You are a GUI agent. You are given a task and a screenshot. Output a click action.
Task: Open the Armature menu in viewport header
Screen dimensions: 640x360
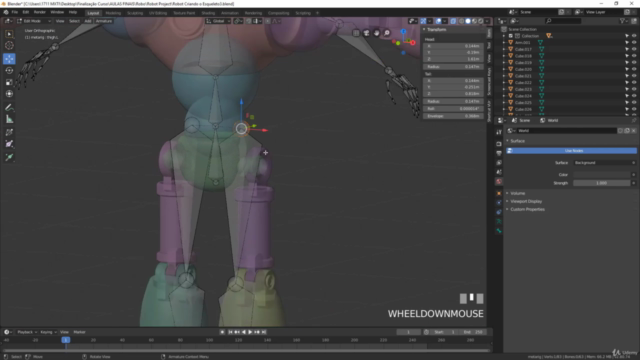pos(104,21)
